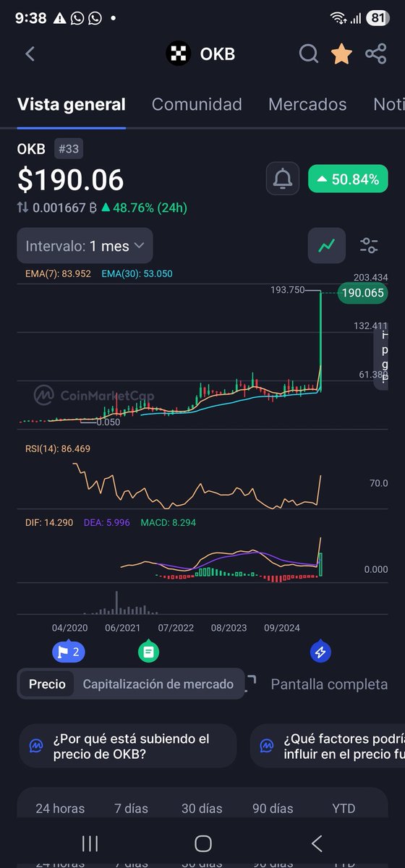The width and height of the screenshot is (405, 868).
Task: Open the Mercados tab
Action: coord(307,104)
